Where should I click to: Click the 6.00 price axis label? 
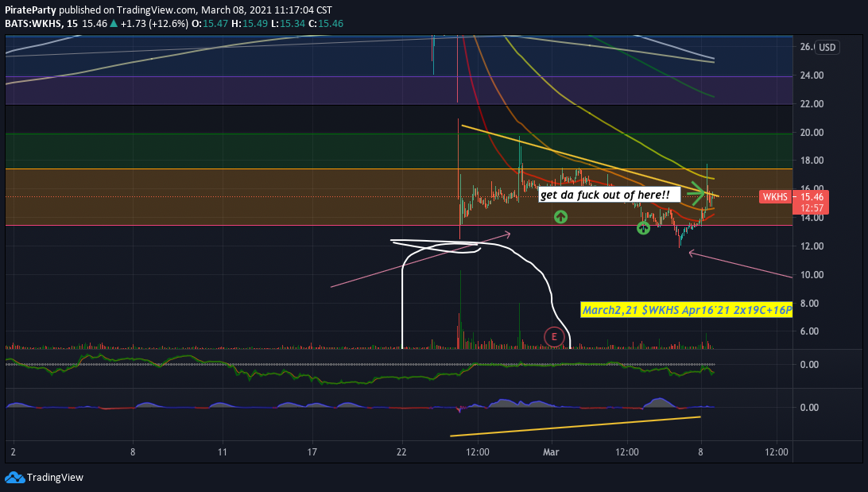[809, 331]
